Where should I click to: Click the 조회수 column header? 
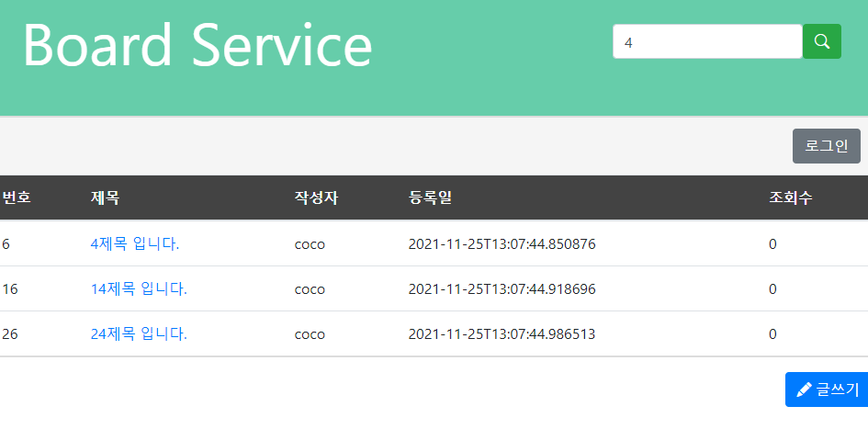tap(791, 198)
